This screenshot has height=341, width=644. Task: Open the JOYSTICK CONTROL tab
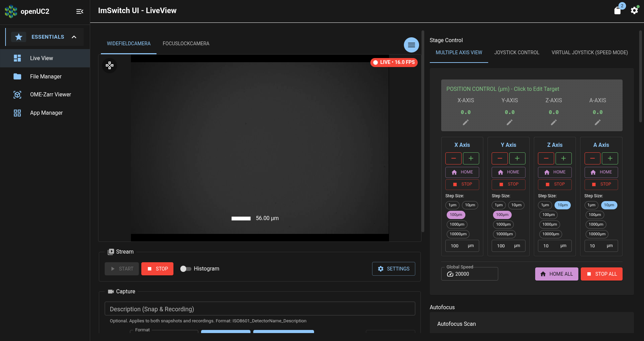click(517, 53)
